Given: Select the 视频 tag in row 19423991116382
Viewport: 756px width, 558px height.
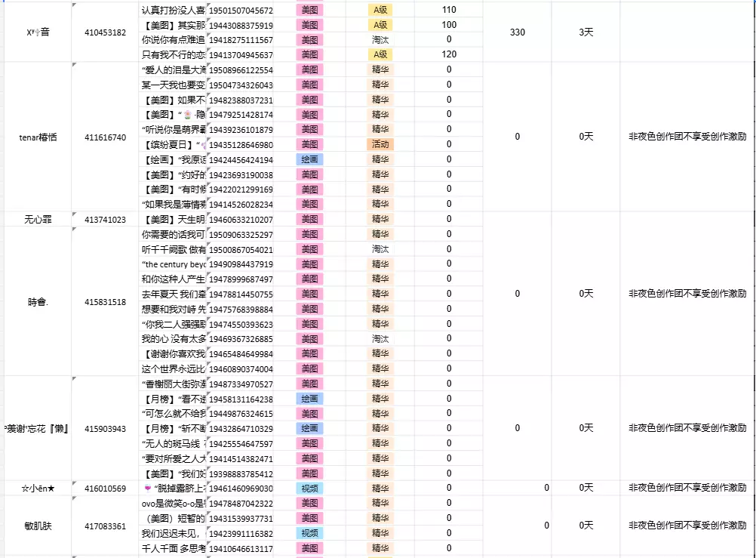Looking at the screenshot, I should [309, 533].
